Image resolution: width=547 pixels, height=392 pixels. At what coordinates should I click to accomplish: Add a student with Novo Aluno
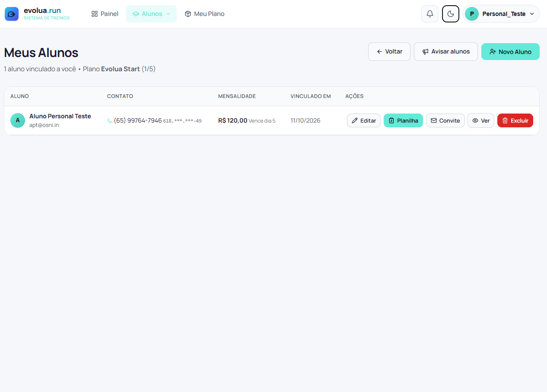pos(510,52)
